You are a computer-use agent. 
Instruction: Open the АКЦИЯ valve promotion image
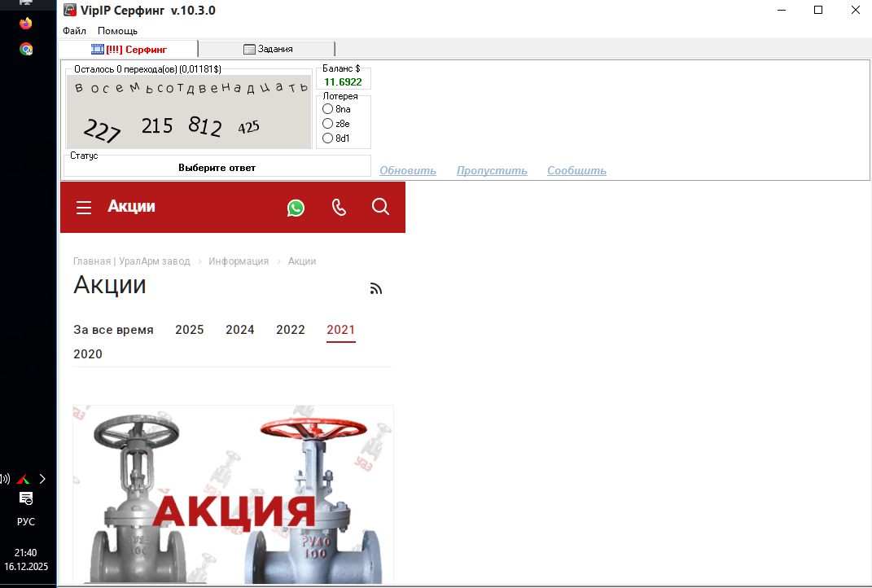coord(233,494)
